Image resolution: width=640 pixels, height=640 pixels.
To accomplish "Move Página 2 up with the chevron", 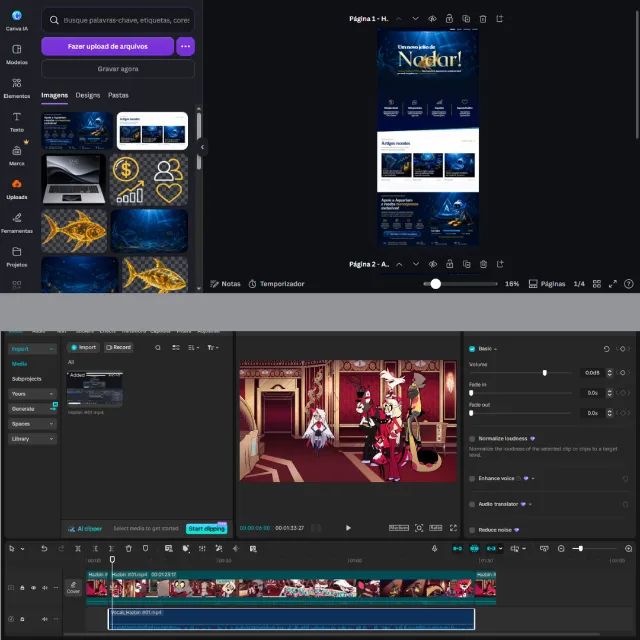I will tap(399, 264).
